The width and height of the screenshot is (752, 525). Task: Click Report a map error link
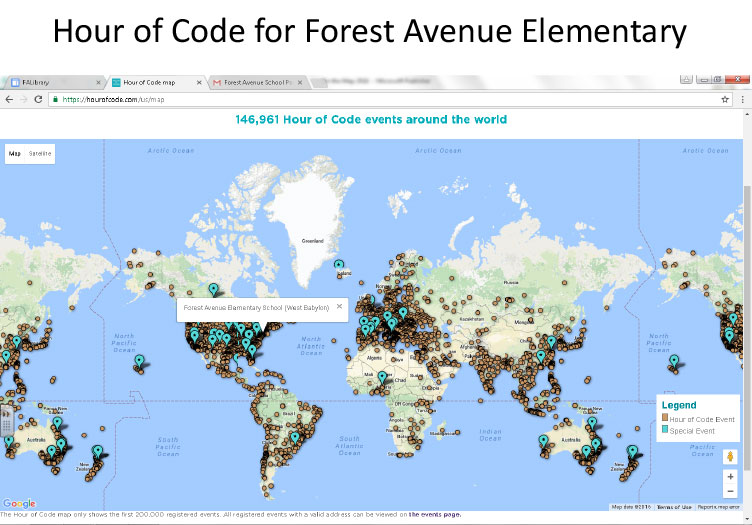pos(718,507)
